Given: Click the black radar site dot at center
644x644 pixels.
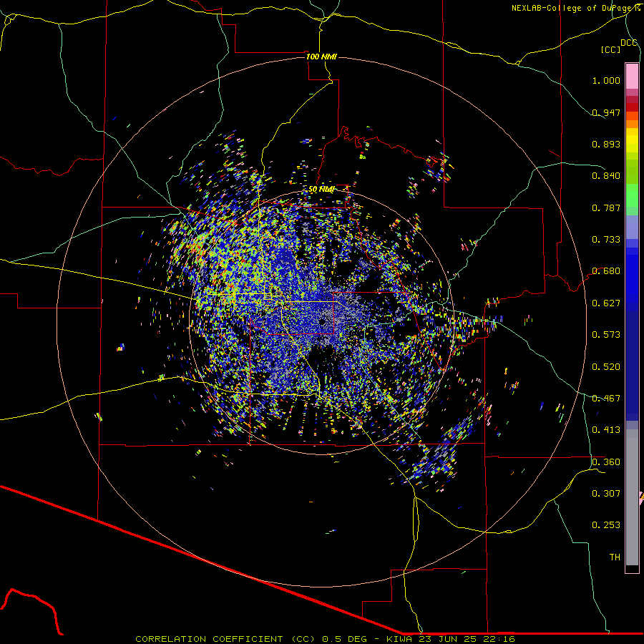Looking at the screenshot, I should (323, 323).
